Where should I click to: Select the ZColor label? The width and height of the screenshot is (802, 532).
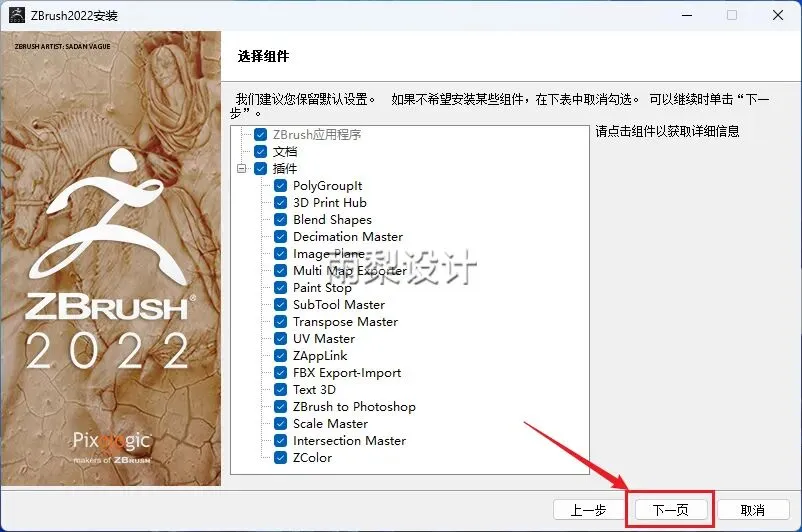313,457
